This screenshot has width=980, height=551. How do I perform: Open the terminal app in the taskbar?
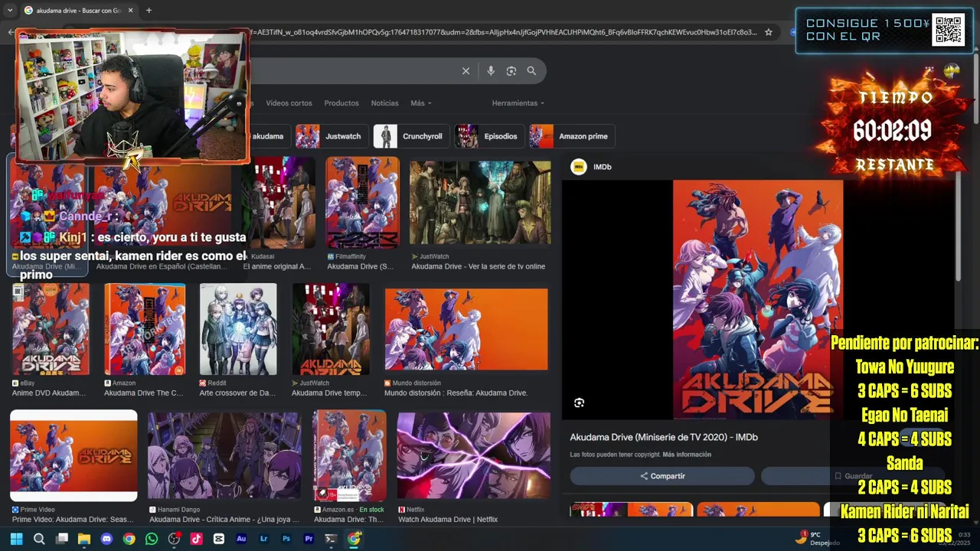click(x=331, y=539)
